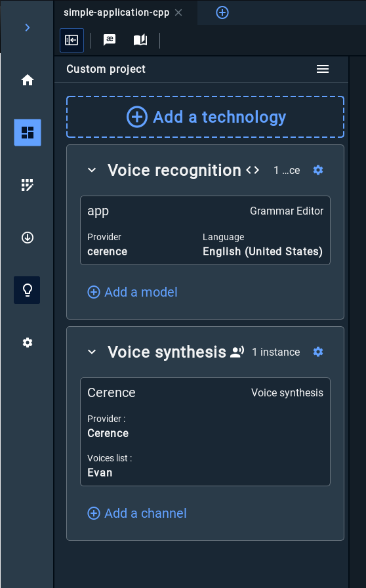
Task: Open Voice synthesis settings gear
Action: 318,352
